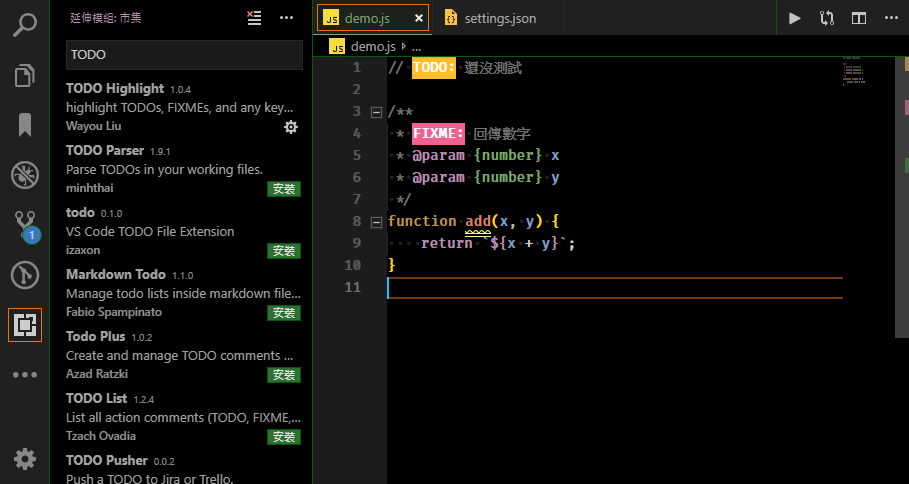Click the 延伸模組: 市集 panel title
This screenshot has height=484, width=909.
(x=106, y=18)
